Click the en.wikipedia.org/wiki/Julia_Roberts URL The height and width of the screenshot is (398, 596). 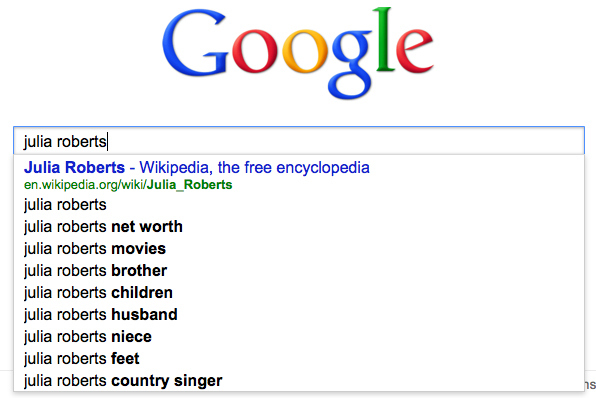(x=128, y=185)
